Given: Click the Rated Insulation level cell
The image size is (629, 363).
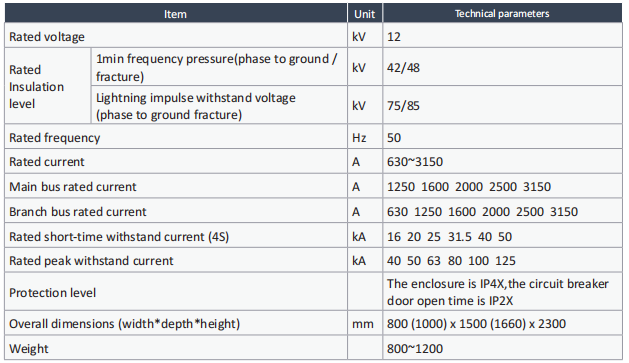Looking at the screenshot, I should pyautogui.click(x=48, y=86).
